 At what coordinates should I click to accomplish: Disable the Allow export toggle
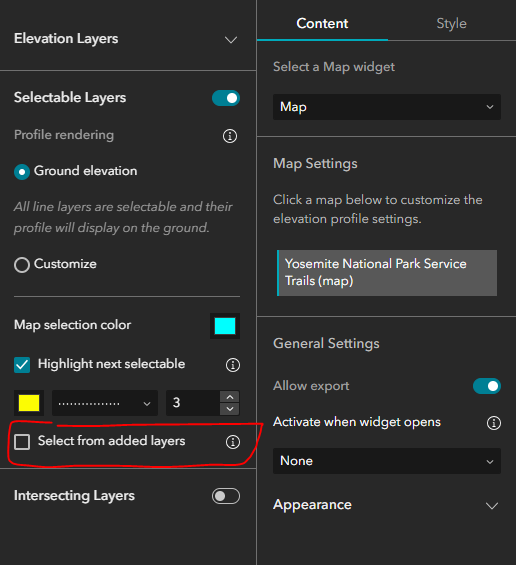click(487, 386)
